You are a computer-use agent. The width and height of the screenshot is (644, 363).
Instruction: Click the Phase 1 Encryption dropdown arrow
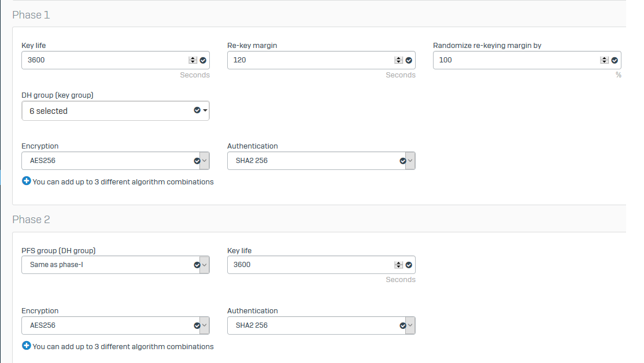205,161
